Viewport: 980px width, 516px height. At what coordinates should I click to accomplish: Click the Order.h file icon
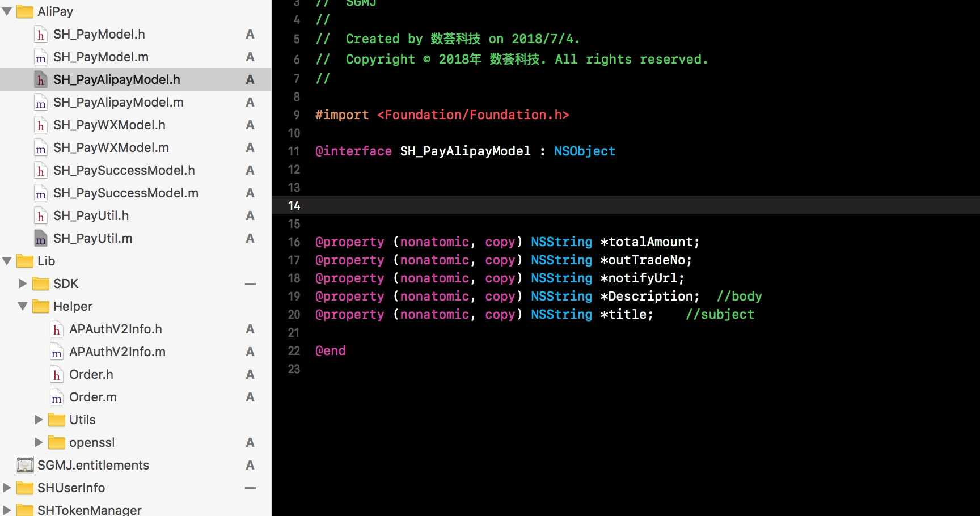coord(57,375)
